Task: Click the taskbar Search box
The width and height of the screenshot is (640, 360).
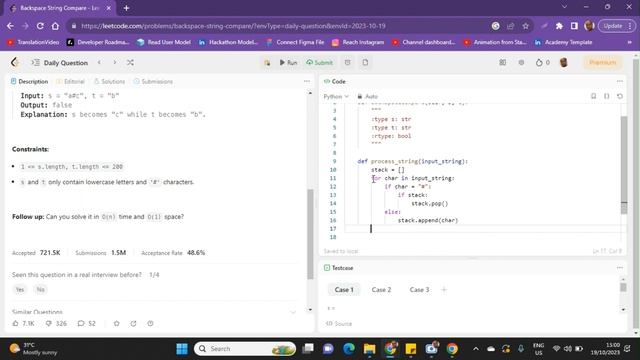Action: click(x=245, y=349)
